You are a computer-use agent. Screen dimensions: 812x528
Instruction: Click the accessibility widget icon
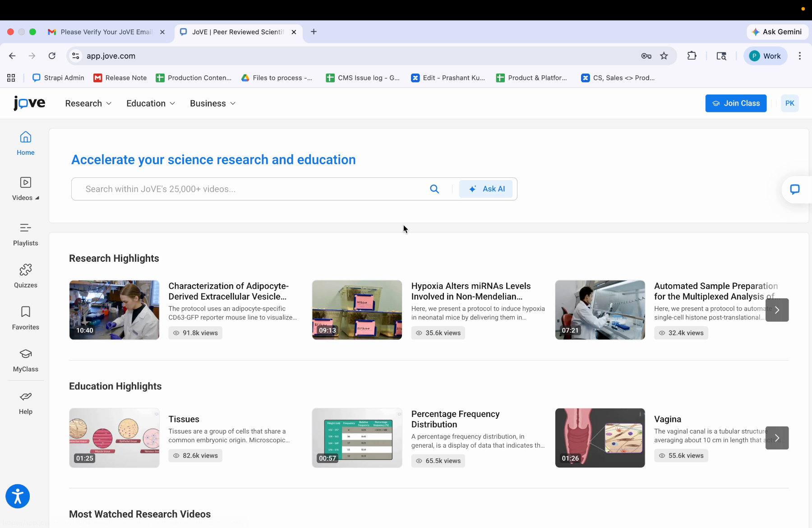pos(18,496)
